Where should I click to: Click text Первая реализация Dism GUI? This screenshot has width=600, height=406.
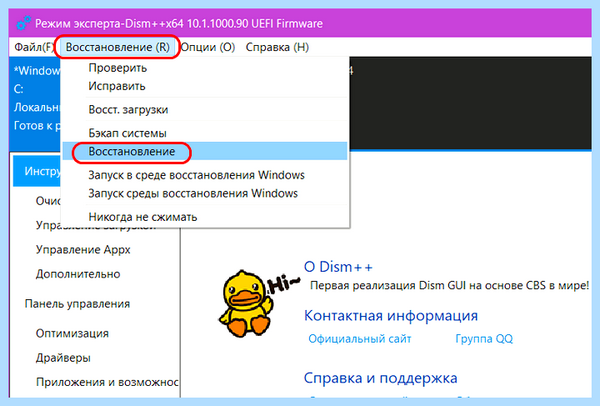(389, 285)
